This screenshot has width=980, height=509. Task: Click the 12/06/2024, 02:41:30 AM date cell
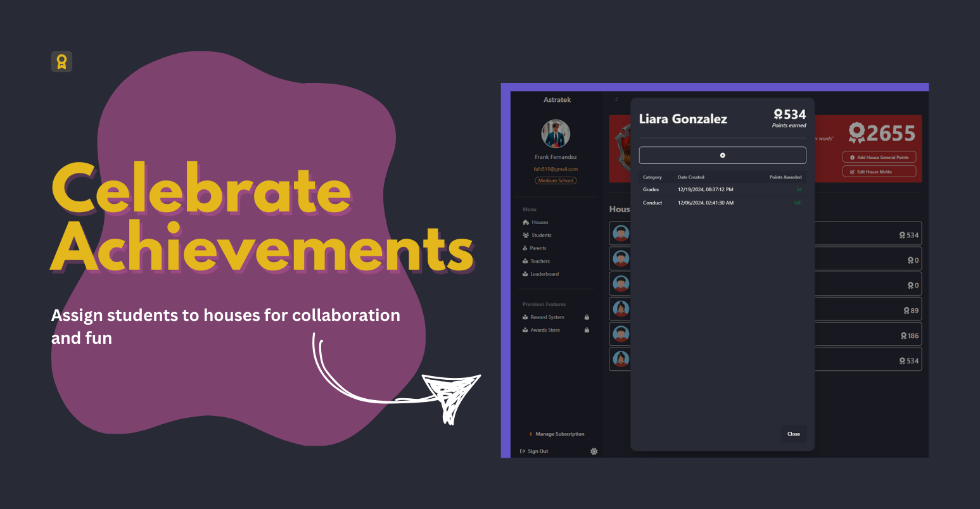click(706, 203)
